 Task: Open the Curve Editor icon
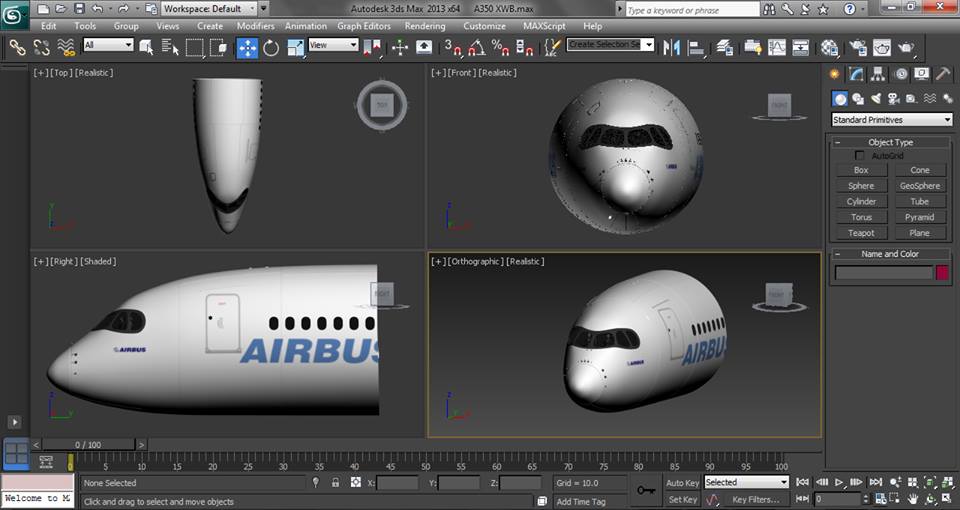click(x=777, y=47)
